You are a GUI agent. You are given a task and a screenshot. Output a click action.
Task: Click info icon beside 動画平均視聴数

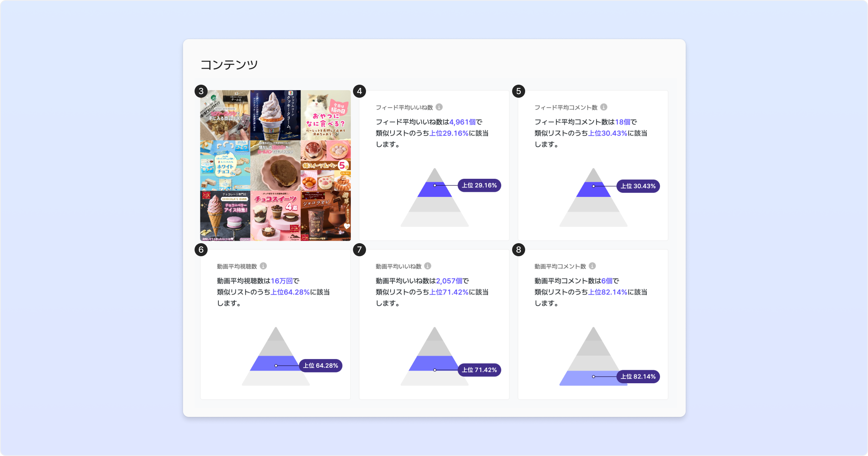(263, 266)
